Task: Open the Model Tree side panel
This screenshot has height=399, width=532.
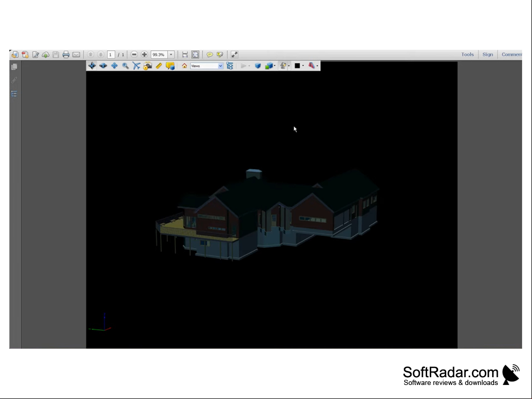Action: [14, 93]
